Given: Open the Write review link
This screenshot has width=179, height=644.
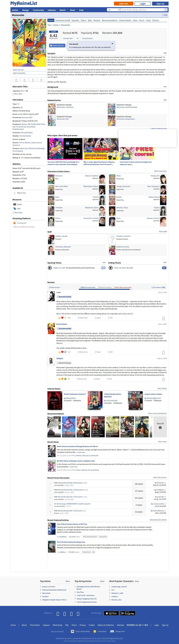Looking at the screenshot, I should (x=54, y=288).
